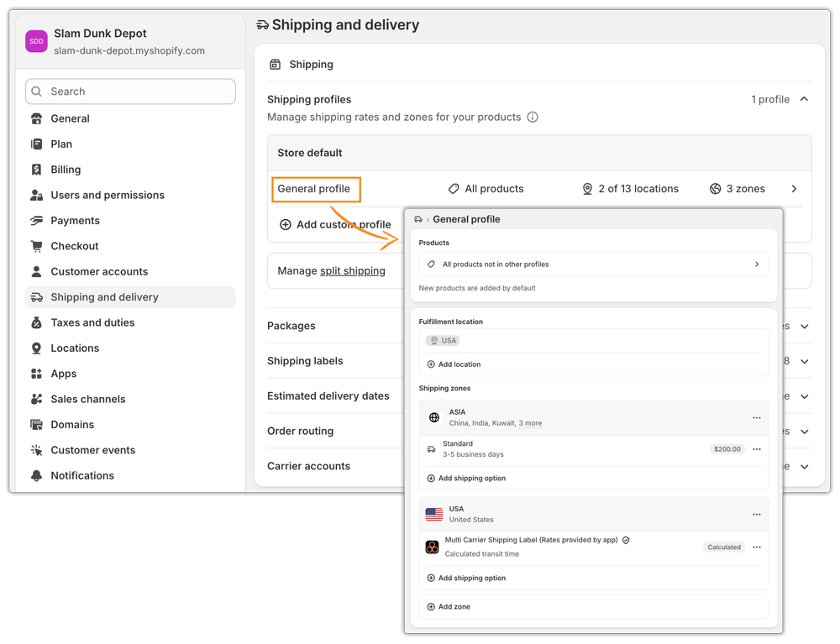Open Multi Carrier rate options menu
840x644 pixels.
(757, 547)
